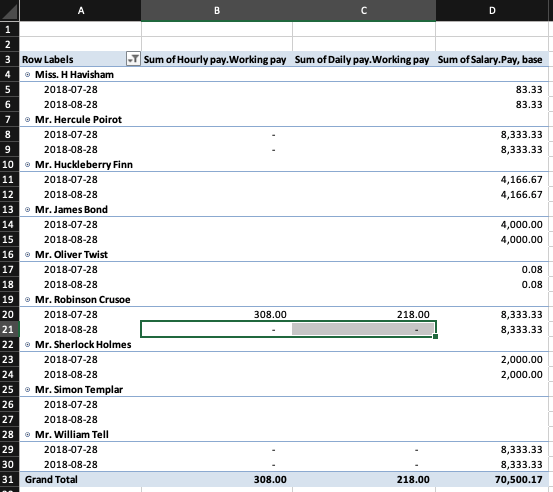The width and height of the screenshot is (553, 492).
Task: Collapse the Mr. Sherlock Holmes group
Action: [28, 344]
